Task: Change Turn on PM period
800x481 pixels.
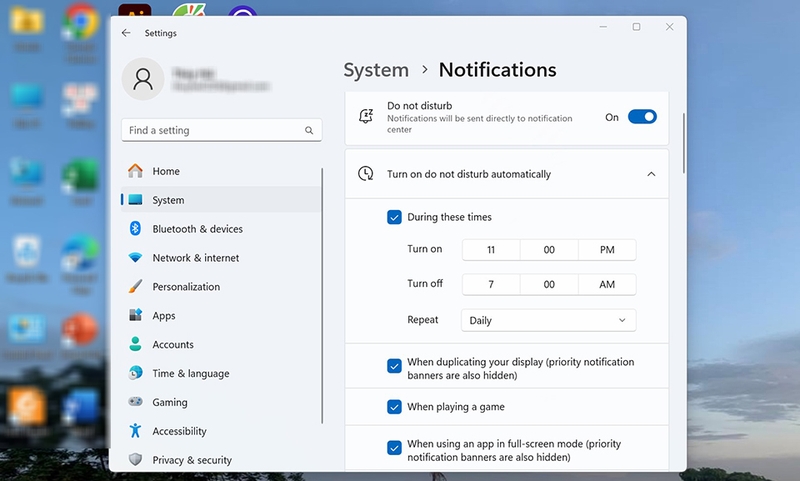Action: pyautogui.click(x=607, y=250)
